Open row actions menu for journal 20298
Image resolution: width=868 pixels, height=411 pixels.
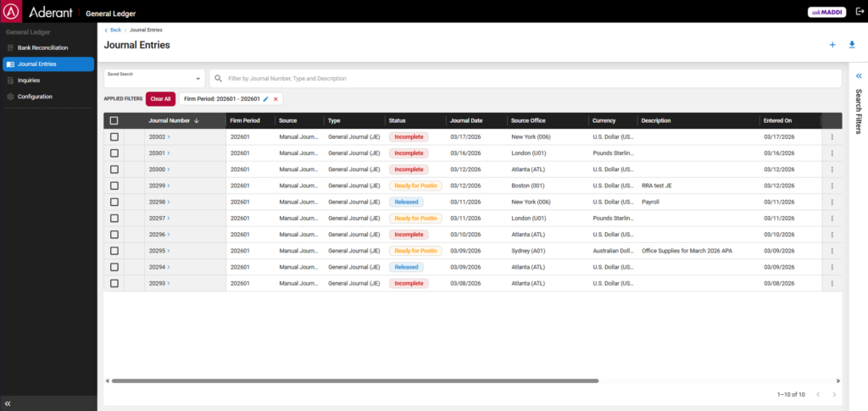(832, 202)
